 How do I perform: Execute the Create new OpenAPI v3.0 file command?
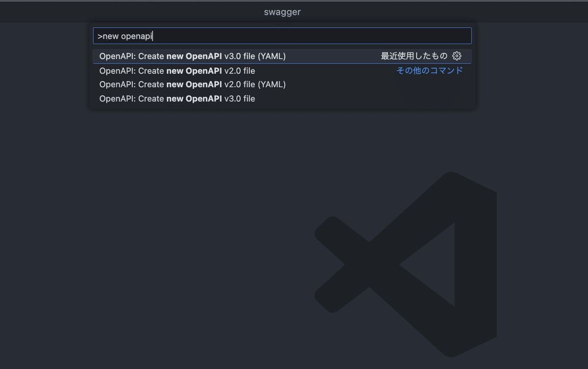[177, 98]
